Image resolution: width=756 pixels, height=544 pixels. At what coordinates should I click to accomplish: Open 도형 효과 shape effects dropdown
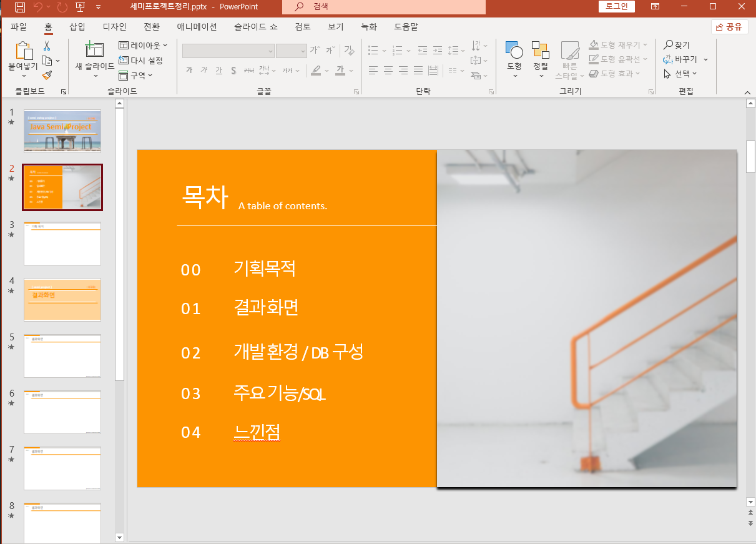tap(615, 74)
